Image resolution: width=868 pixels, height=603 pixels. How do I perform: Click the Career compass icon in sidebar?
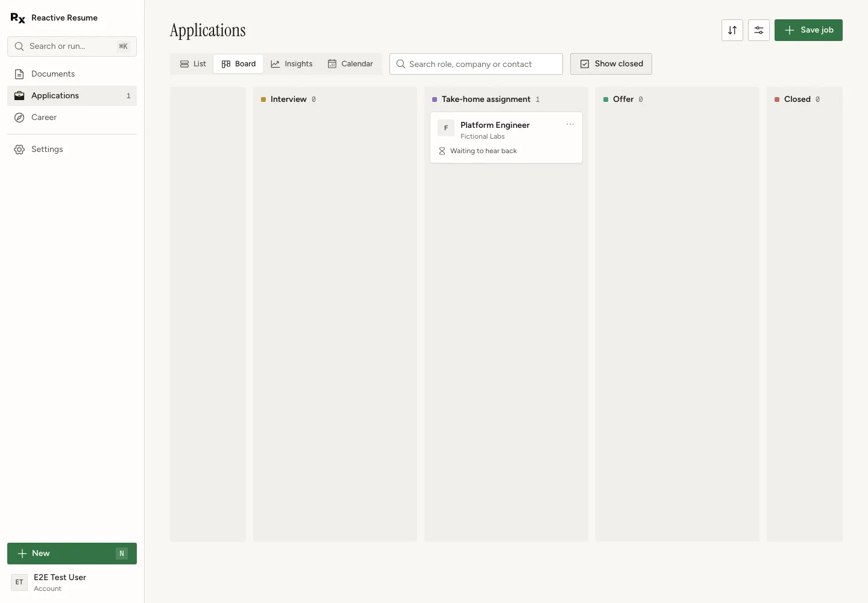(x=19, y=118)
